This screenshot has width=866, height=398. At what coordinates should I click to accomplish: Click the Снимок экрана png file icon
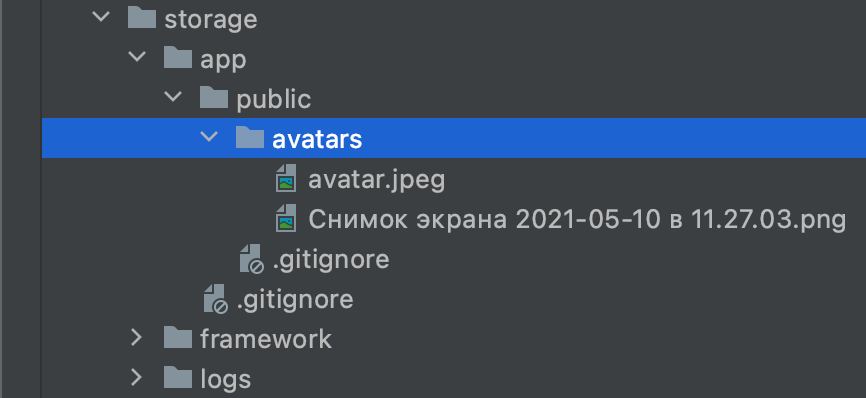tap(286, 218)
